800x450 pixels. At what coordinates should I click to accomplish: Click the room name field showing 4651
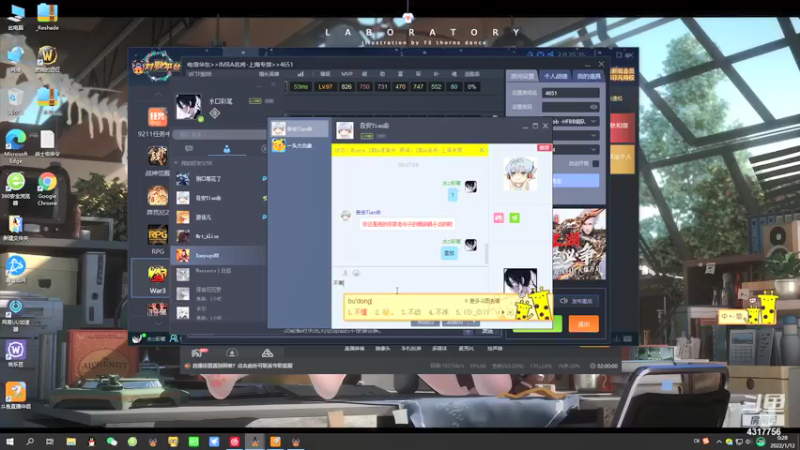tap(570, 93)
